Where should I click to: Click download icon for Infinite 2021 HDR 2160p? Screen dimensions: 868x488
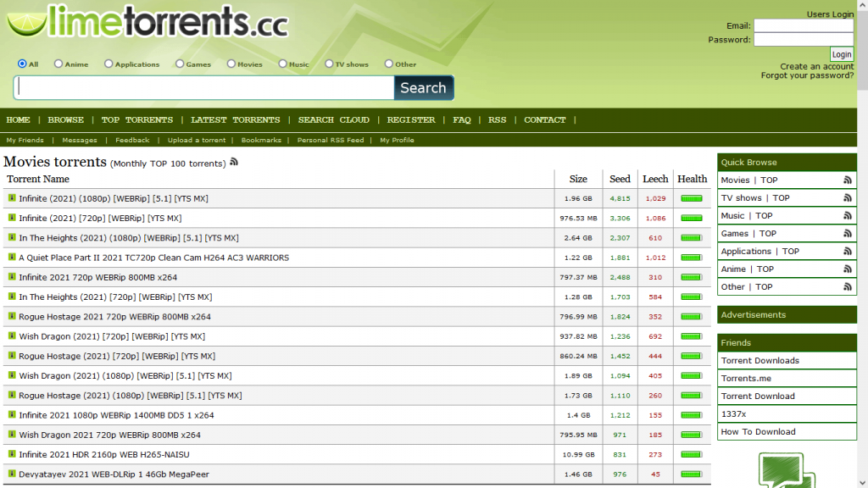12,454
